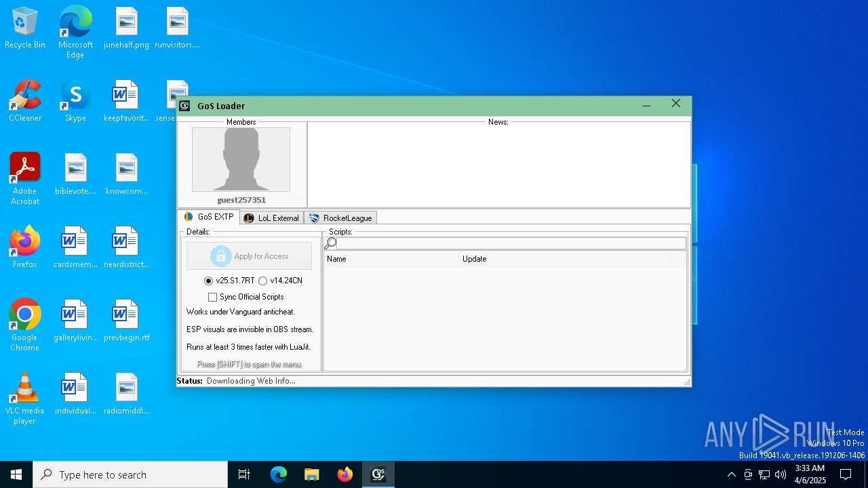The height and width of the screenshot is (488, 868).
Task: Click the guest member avatar image
Action: coord(241,159)
